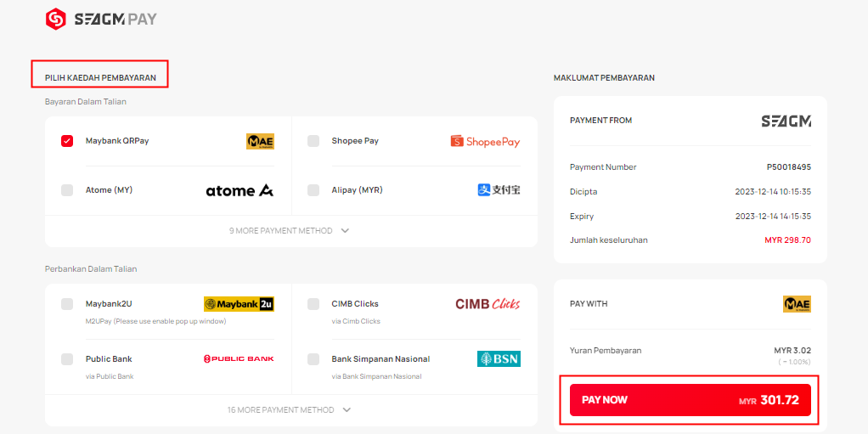Expand 9 more payment methods

pyautogui.click(x=290, y=231)
